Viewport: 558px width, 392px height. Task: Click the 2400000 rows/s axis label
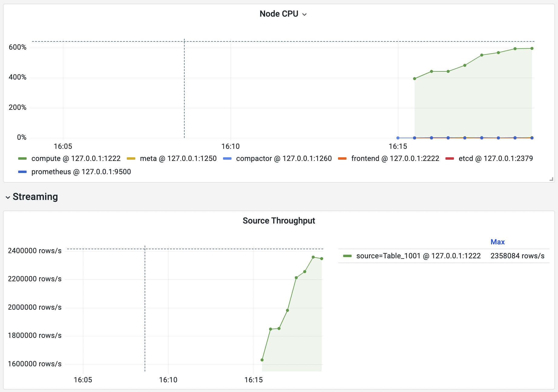(35, 251)
